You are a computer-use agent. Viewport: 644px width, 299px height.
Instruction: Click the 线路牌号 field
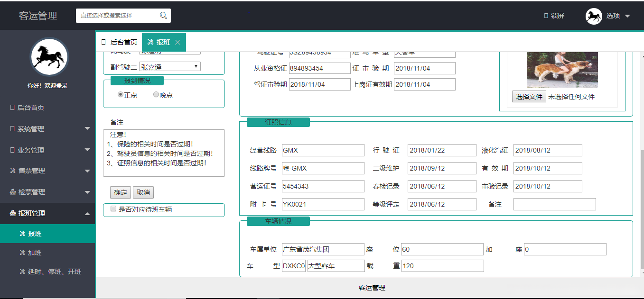click(323, 168)
